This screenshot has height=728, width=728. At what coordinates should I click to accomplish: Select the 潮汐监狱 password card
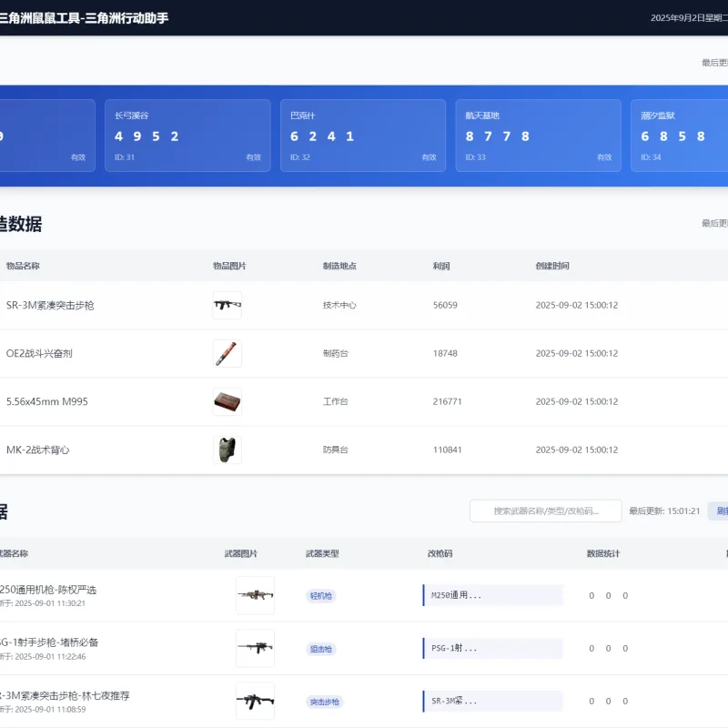679,136
